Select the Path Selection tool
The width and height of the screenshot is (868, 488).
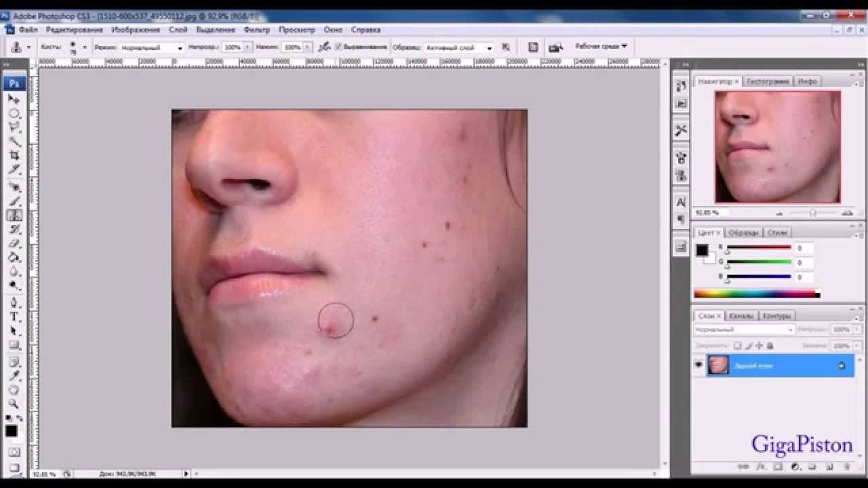(14, 331)
